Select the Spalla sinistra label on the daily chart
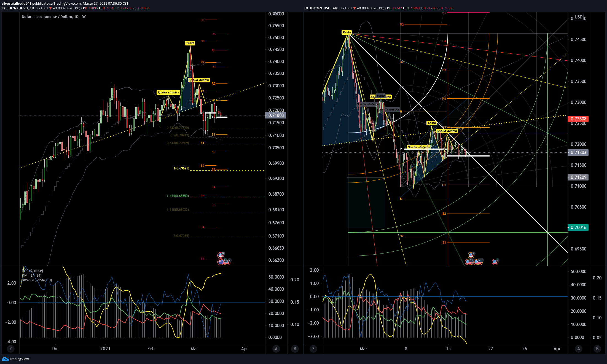607x364 pixels. point(168,92)
